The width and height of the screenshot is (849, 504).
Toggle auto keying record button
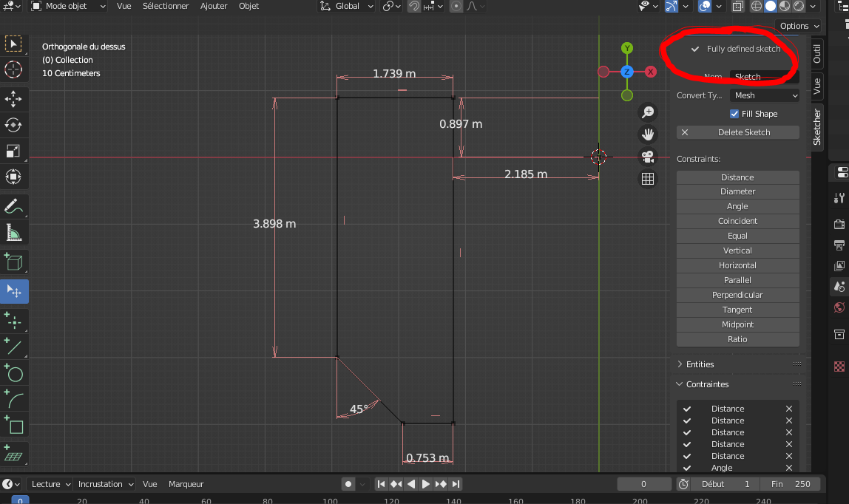[x=348, y=484]
